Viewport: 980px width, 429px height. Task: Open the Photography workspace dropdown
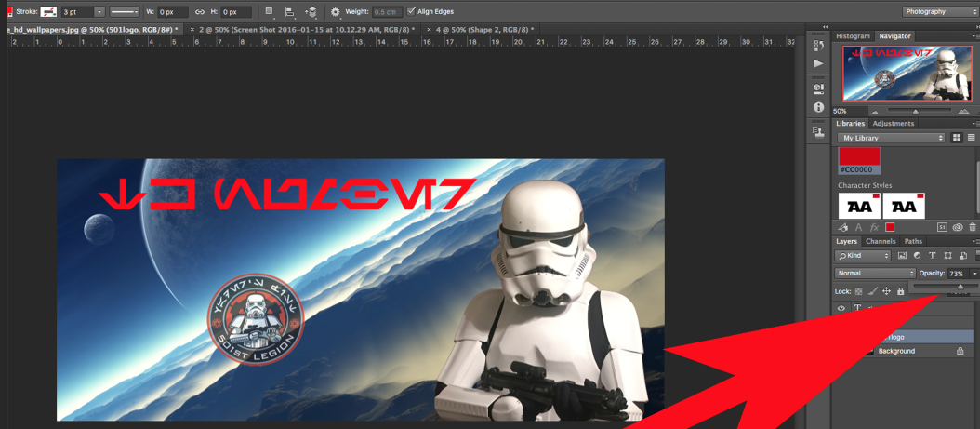[x=939, y=11]
